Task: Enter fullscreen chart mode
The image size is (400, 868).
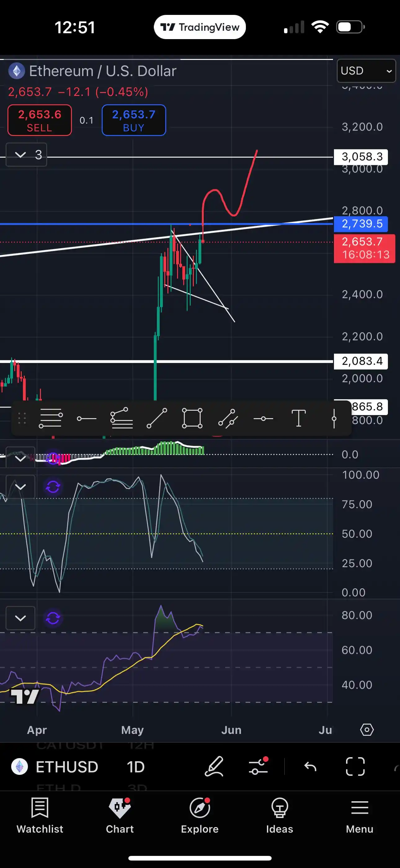Action: [355, 766]
